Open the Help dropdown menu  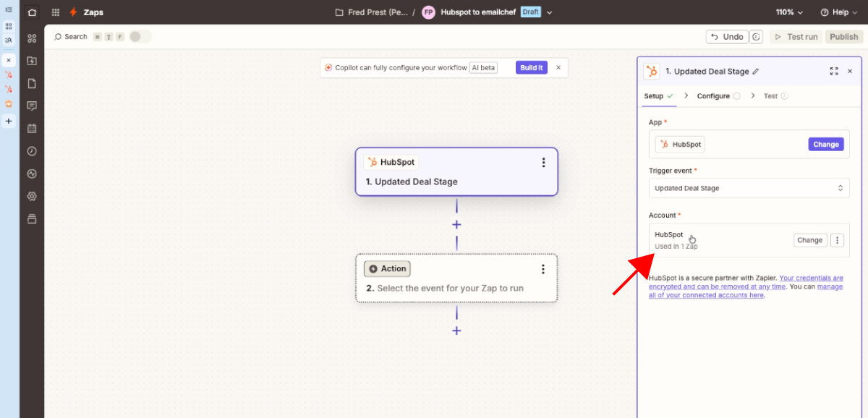click(x=838, y=12)
